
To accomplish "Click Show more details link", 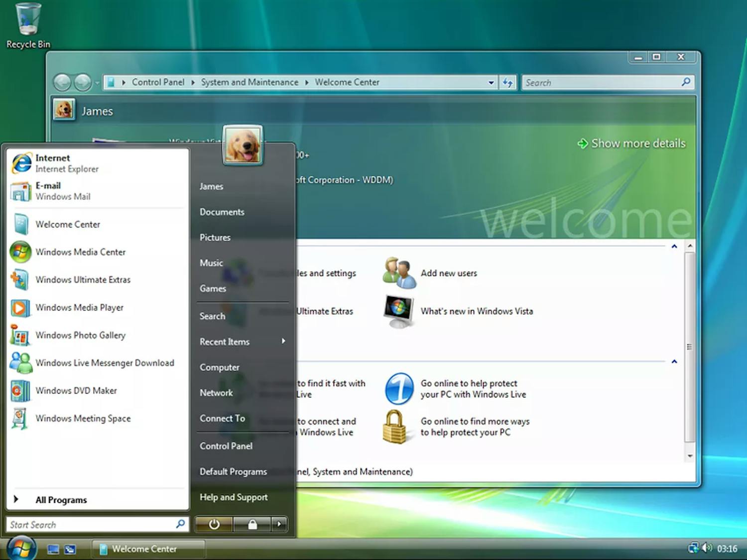I will 637,143.
